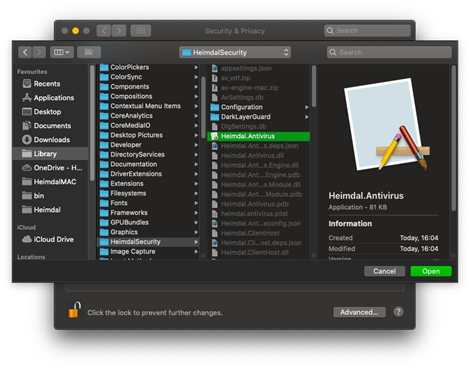
Task: Expand the Contextual Menu Items folder arrow
Action: pyautogui.click(x=196, y=106)
